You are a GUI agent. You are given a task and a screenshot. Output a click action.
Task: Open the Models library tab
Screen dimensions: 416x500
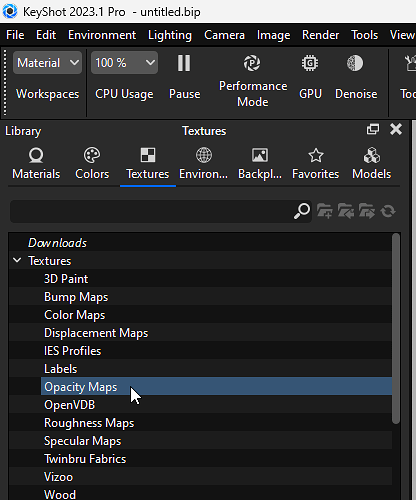pos(372,164)
